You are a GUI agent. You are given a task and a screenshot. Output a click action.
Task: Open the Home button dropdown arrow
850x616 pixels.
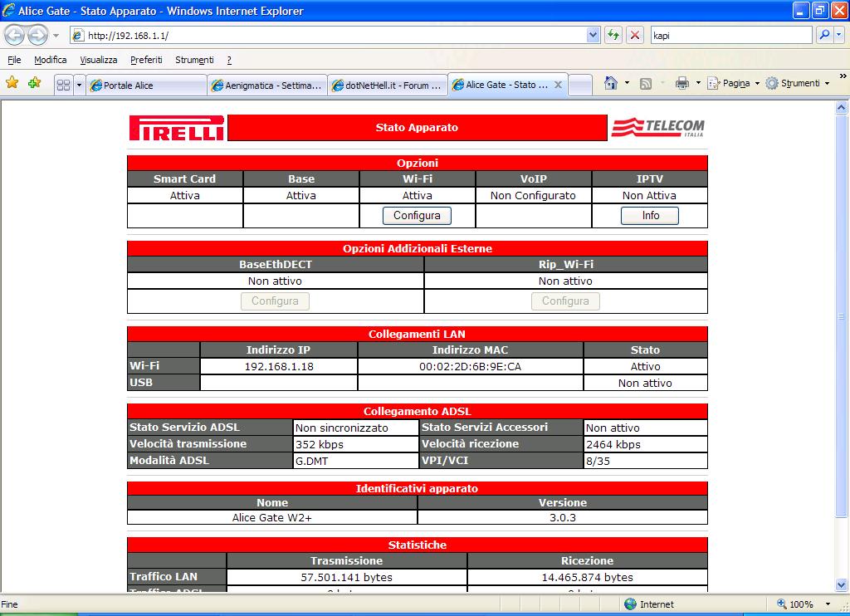coord(628,83)
